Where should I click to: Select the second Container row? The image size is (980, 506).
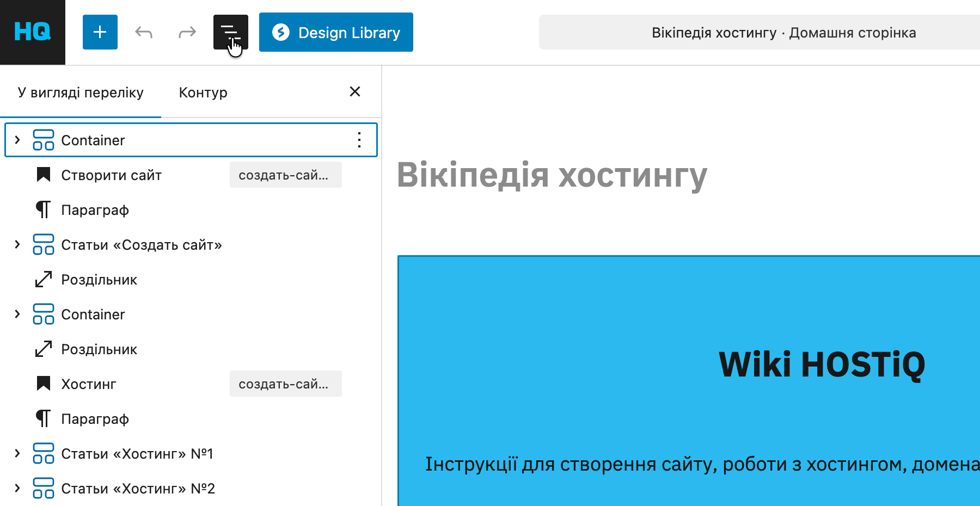pyautogui.click(x=191, y=314)
